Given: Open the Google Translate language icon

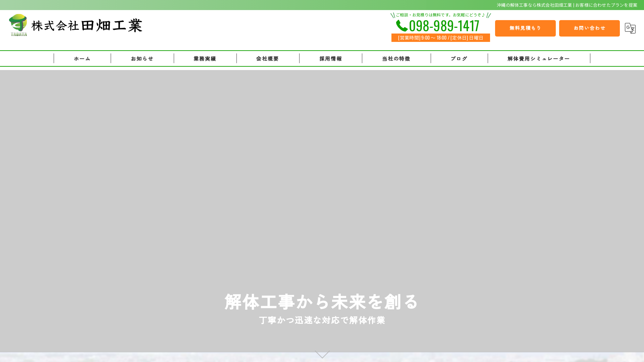Looking at the screenshot, I should [630, 28].
